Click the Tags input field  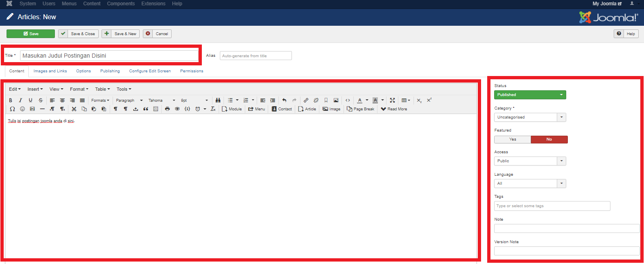pyautogui.click(x=552, y=206)
